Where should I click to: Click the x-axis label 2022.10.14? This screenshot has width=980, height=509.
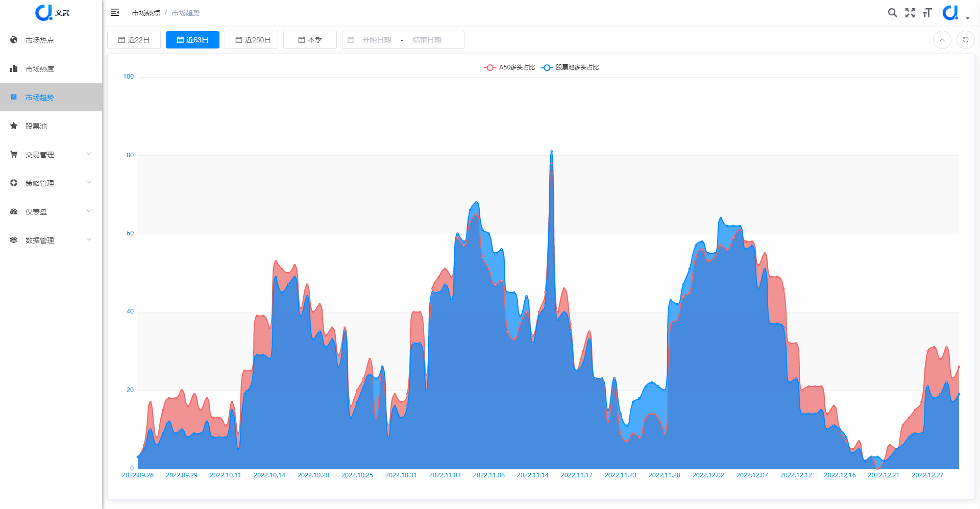(x=269, y=475)
